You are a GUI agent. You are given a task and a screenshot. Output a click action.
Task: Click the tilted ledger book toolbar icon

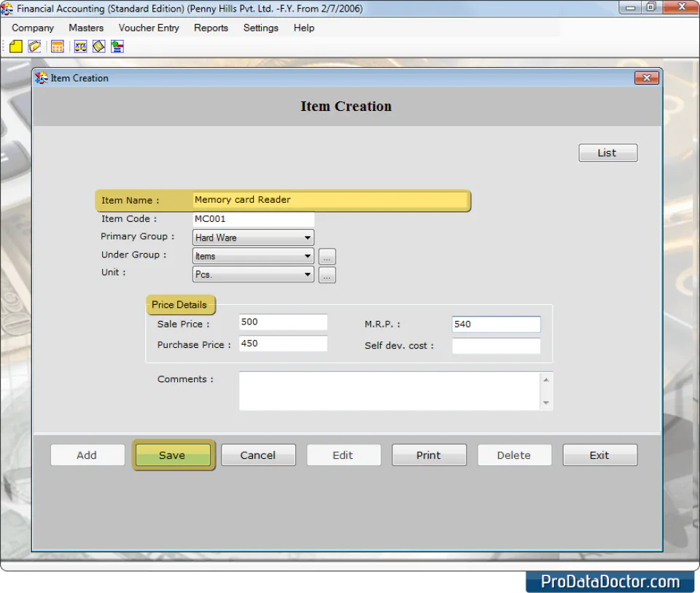tap(98, 47)
